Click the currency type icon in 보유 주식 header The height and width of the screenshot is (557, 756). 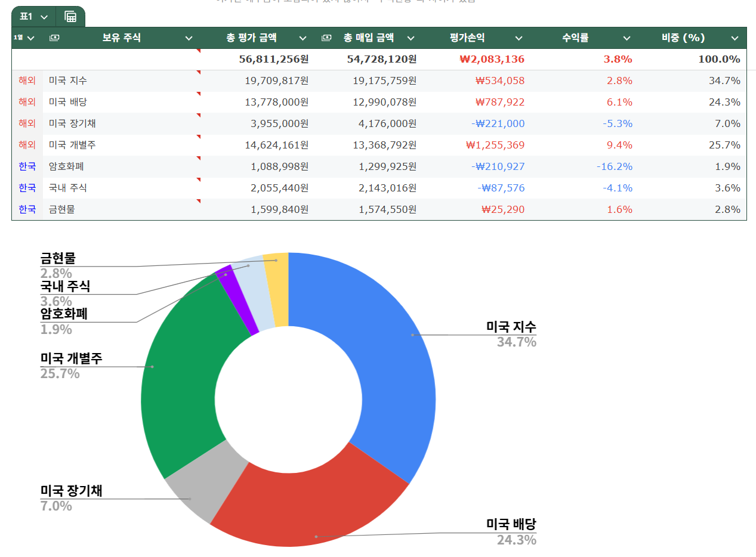pyautogui.click(x=54, y=38)
